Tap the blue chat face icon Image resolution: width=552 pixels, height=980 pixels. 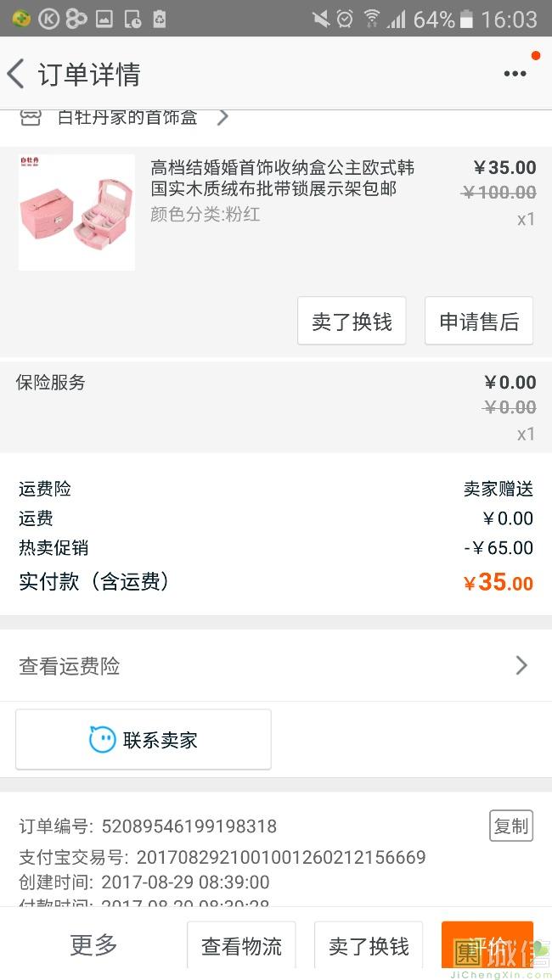coord(103,739)
